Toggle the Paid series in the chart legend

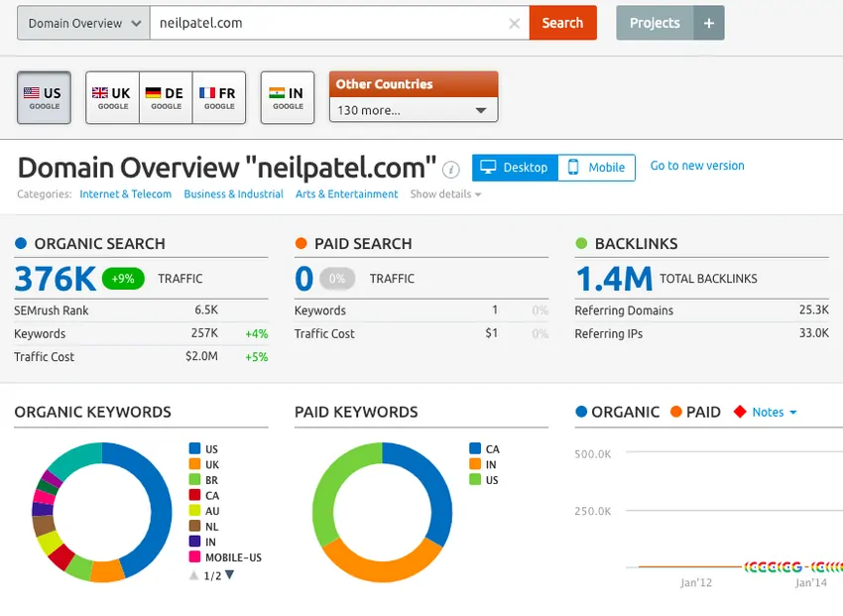[x=695, y=412]
